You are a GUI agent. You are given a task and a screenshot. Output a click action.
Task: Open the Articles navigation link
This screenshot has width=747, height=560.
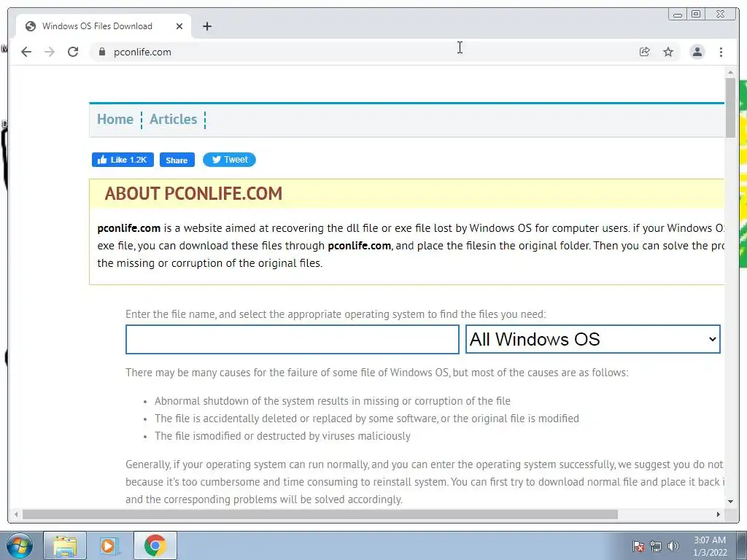pos(174,119)
